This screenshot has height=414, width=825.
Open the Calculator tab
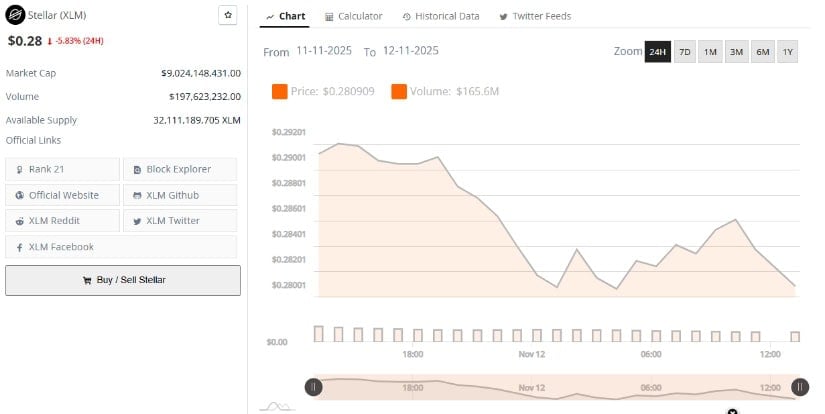pos(354,17)
